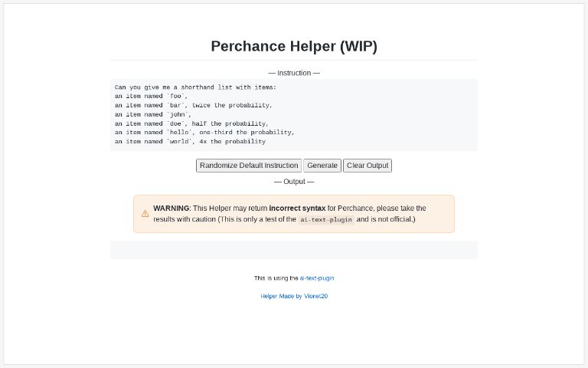Viewport: 588px width, 368px height.
Task: Click the bold WARNING text
Action: point(171,209)
